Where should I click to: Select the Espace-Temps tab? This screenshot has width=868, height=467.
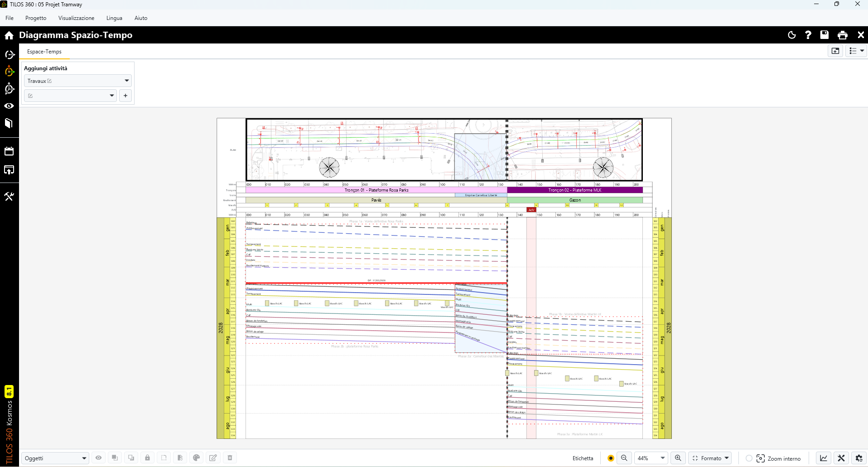pos(44,52)
